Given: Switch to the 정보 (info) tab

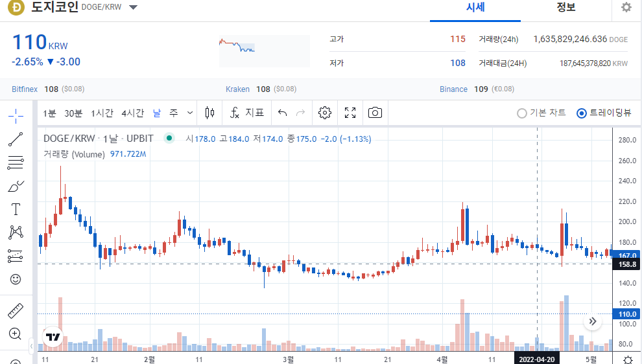Looking at the screenshot, I should click(566, 7).
